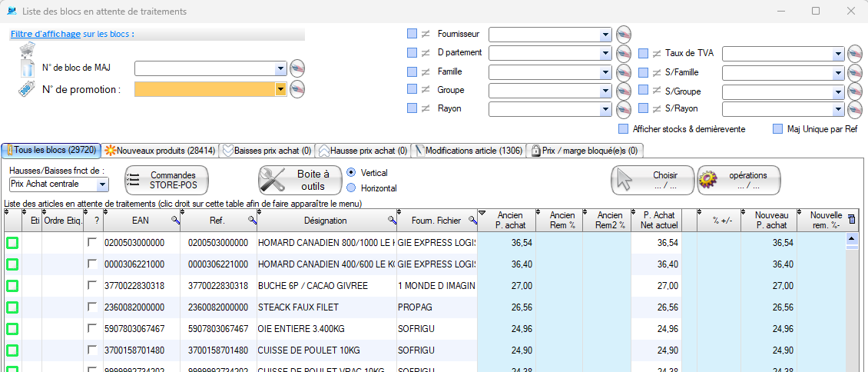Viewport: 868px width, 372px height.
Task: Click the magnifier icon in EAN column header
Action: click(175, 221)
